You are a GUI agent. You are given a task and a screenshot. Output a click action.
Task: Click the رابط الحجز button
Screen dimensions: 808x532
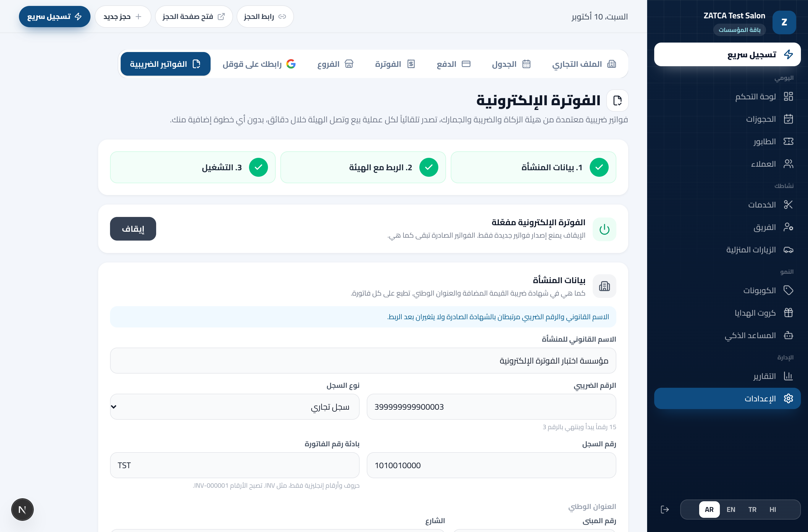coord(265,17)
